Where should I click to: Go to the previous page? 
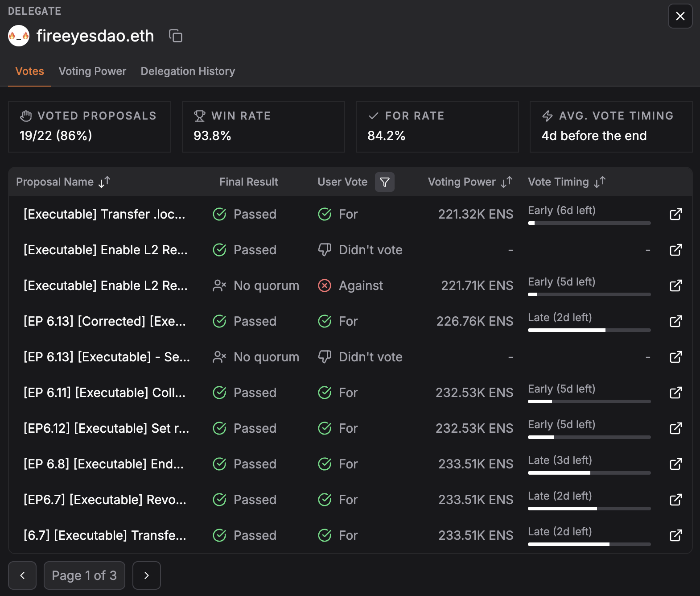click(x=22, y=575)
